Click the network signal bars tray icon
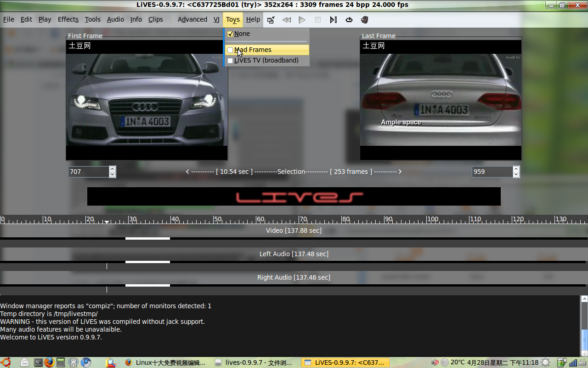The image size is (588, 368). point(572,362)
